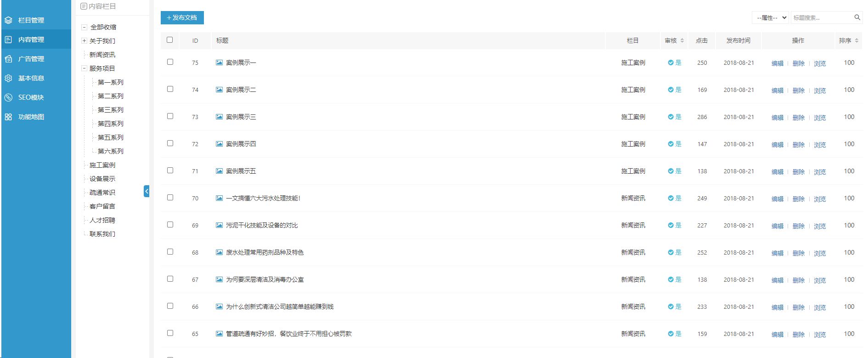Click the 内容栏目 panel header icon
The image size is (868, 358).
coord(84,6)
